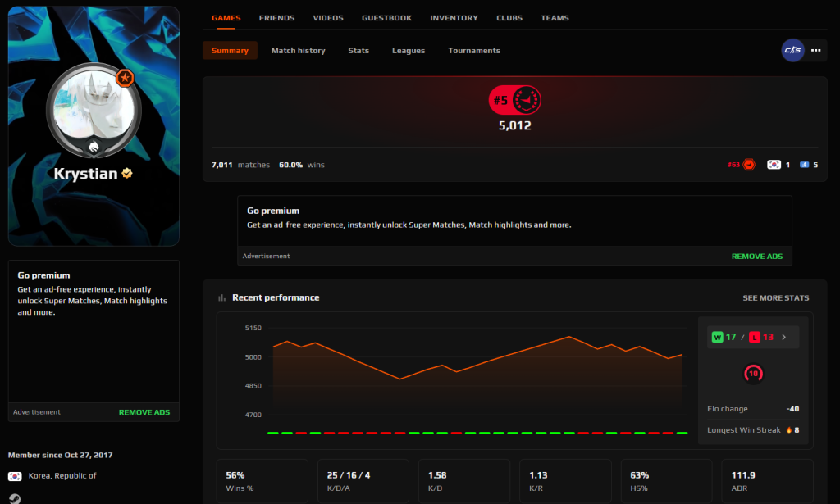This screenshot has height=504, width=840.
Task: Click SEE MORE STATS link
Action: [x=776, y=297]
